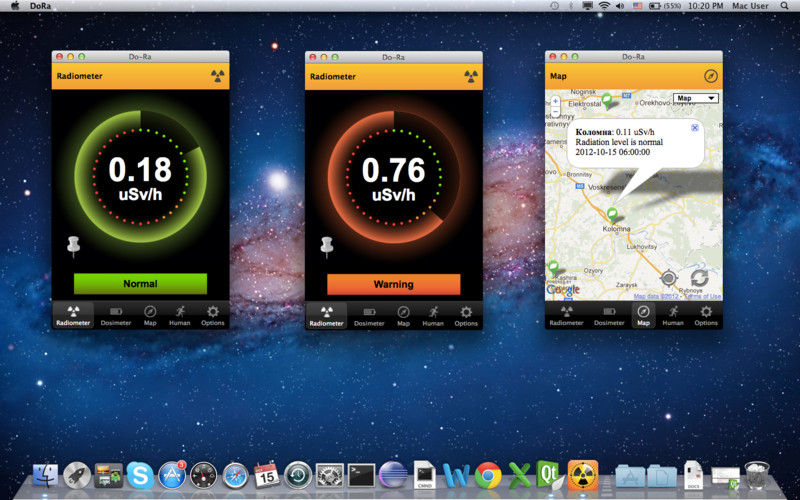Click the volume icon in menu bar
Image resolution: width=800 pixels, height=500 pixels.
pyautogui.click(x=620, y=6)
